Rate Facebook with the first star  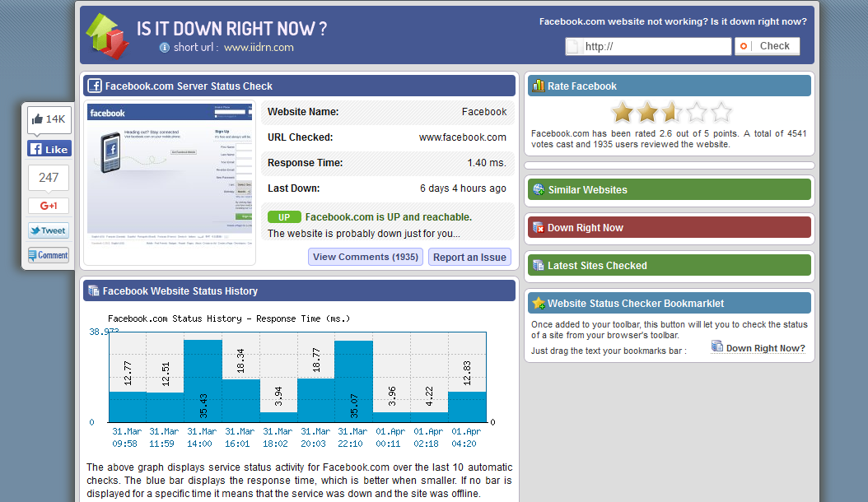pyautogui.click(x=623, y=113)
